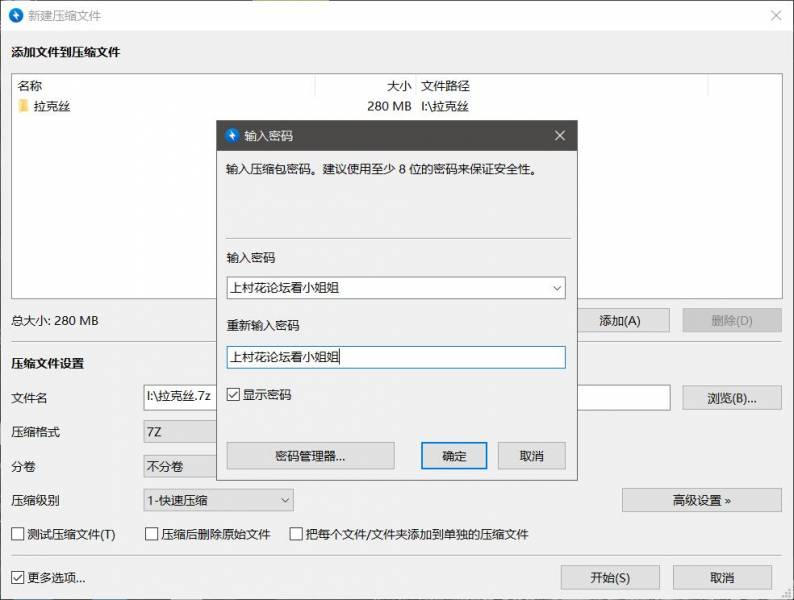Image resolution: width=794 pixels, height=600 pixels.
Task: Toggle 把每个文件/文件夹添加到单独的压缩文件 option
Action: click(296, 534)
